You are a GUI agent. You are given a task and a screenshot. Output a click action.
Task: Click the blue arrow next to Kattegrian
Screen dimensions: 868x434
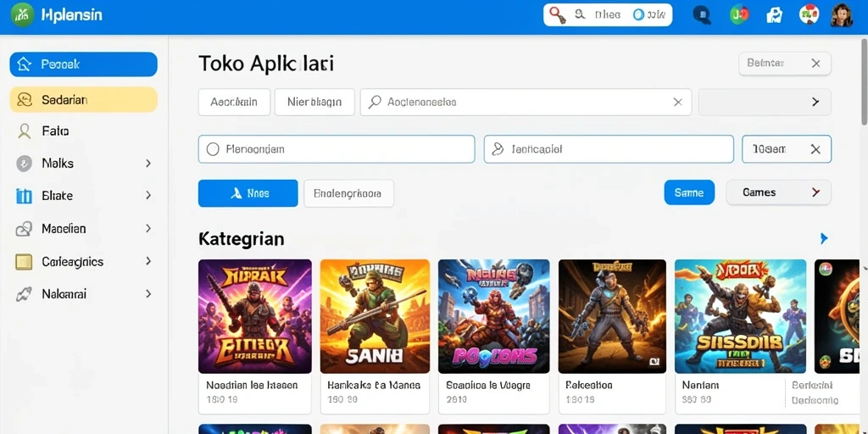[x=824, y=238]
